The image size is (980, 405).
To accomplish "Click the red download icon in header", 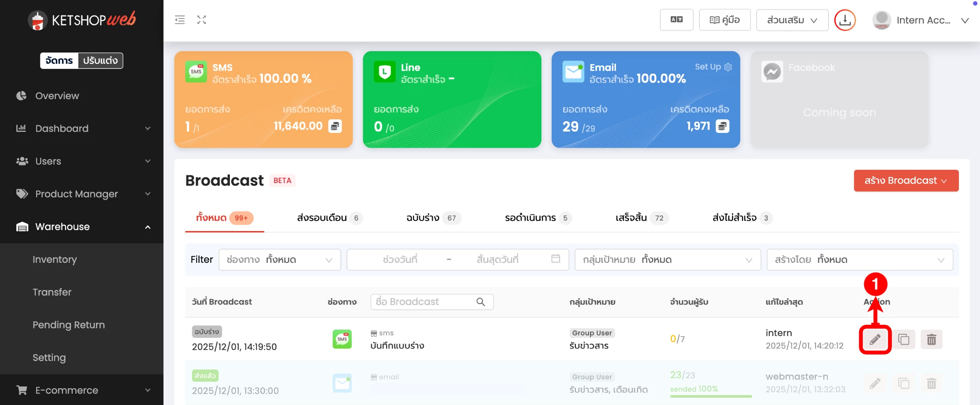I will (x=845, y=20).
